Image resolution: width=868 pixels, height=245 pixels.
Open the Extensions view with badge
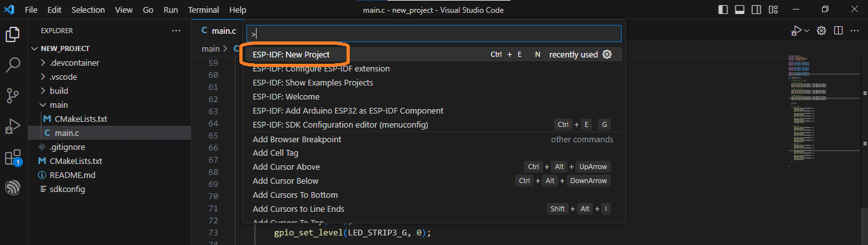point(13,157)
